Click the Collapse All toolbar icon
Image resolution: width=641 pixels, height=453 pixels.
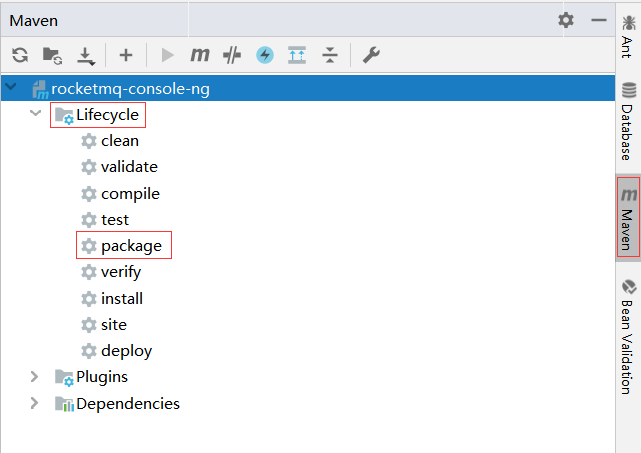tap(329, 55)
